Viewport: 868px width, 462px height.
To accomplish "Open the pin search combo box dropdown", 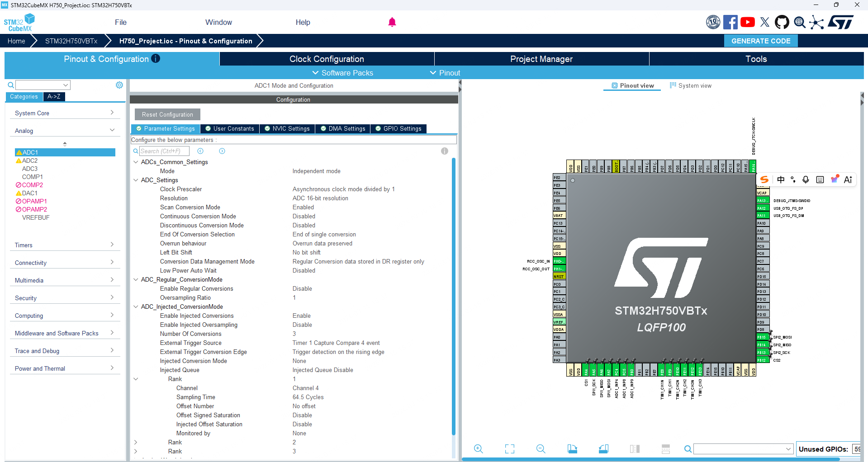I will pyautogui.click(x=789, y=449).
